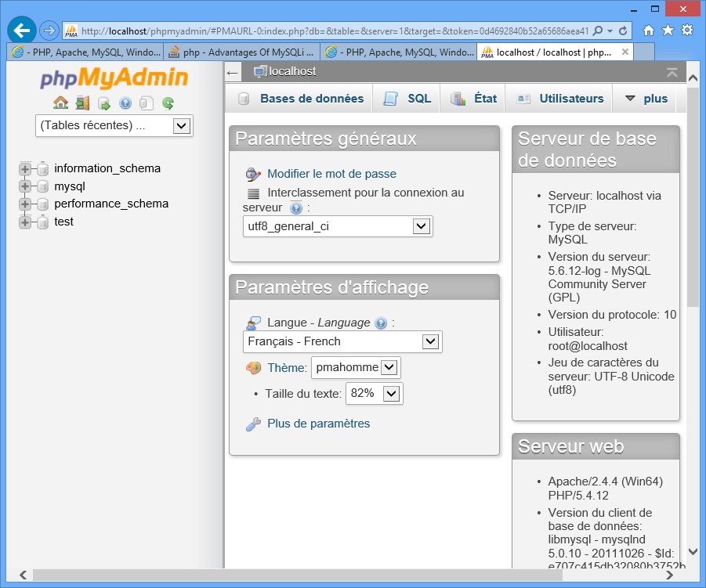706x588 pixels.
Task: Expand the information_schema database node
Action: coord(25,168)
